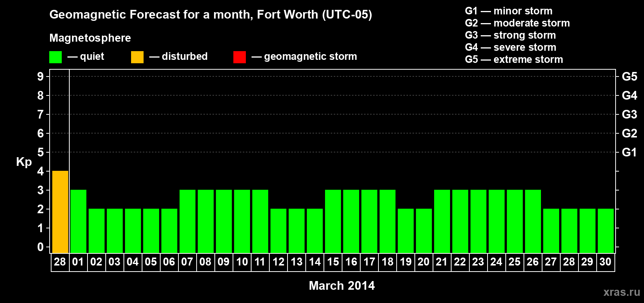This screenshot has height=303, width=644.
Task: Click the green bar above day 21
Action: (442, 221)
